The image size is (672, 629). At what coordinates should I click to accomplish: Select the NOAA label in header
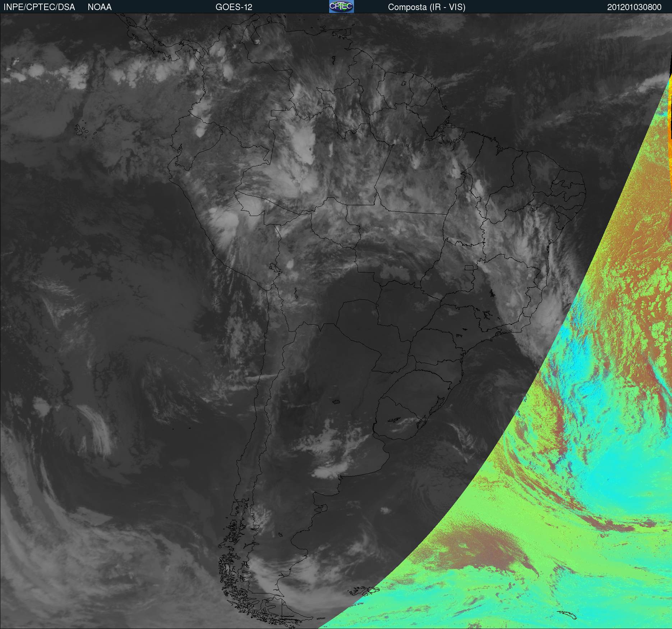[100, 7]
